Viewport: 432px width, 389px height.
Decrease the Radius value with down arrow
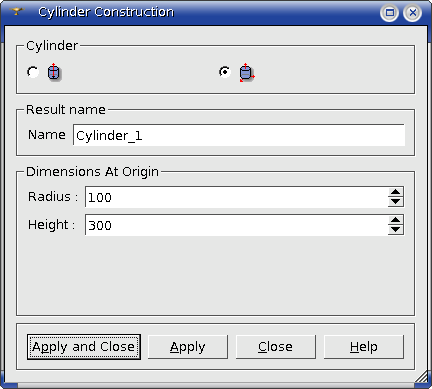click(x=396, y=202)
